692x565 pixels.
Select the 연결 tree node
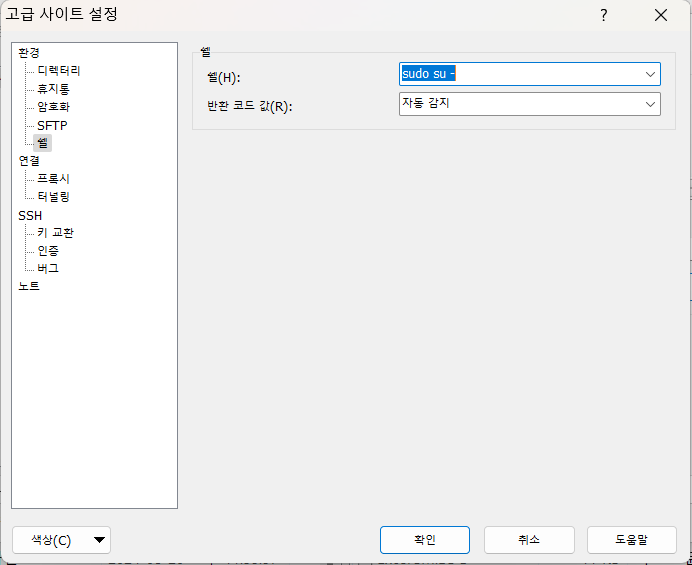click(29, 161)
